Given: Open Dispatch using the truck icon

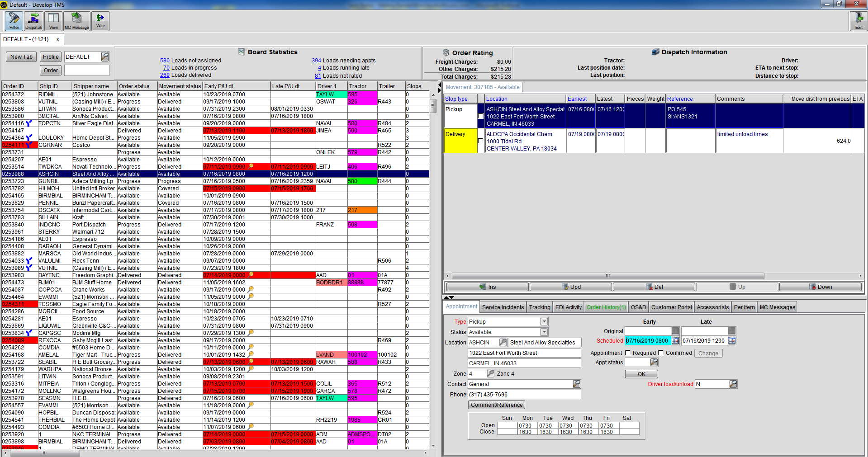Looking at the screenshot, I should click(33, 21).
